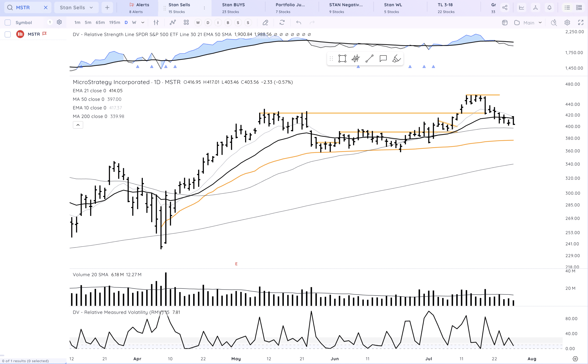Viewport: 588px width, 364px height.
Task: Click the MSTR symbol search field
Action: [x=26, y=8]
